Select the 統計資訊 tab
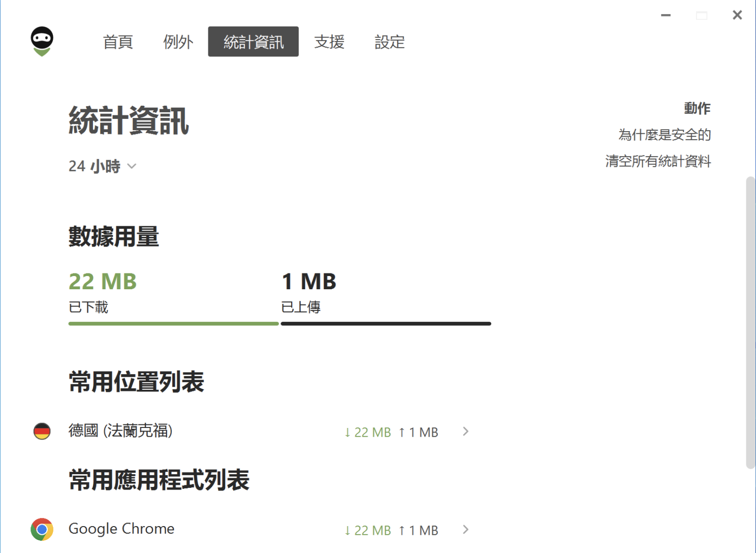Screen dimensions: 756x553 tap(254, 42)
